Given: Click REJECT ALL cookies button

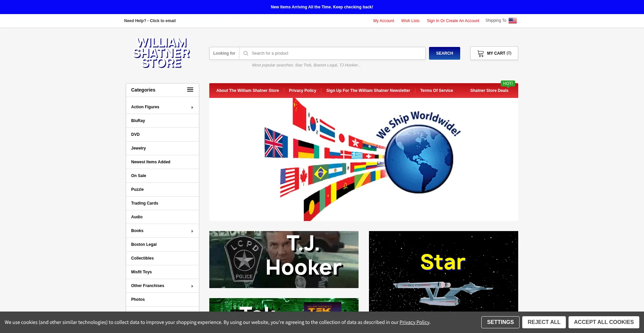Looking at the screenshot, I should pos(544,322).
